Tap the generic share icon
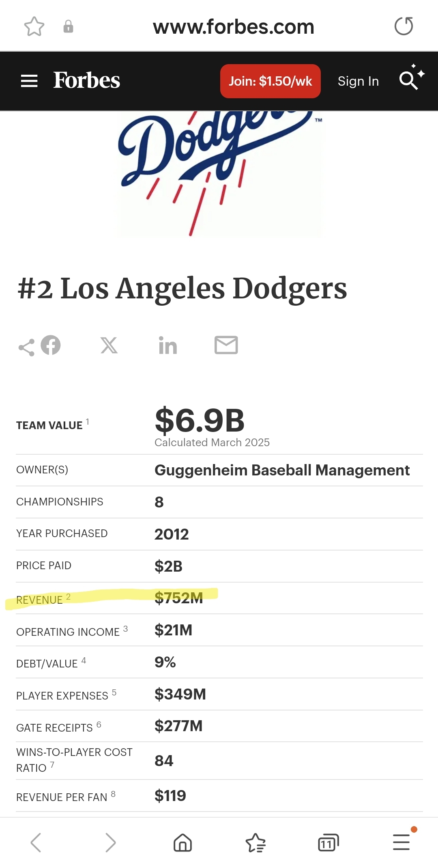438x868 pixels. pyautogui.click(x=26, y=348)
